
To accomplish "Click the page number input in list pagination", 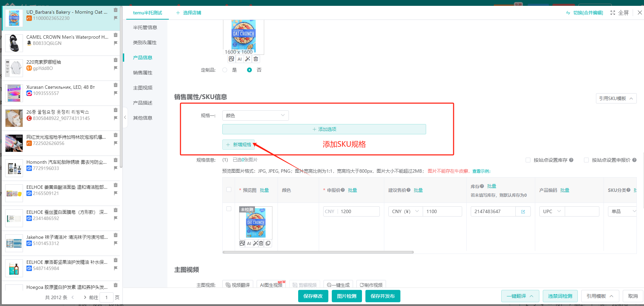I will (107, 297).
